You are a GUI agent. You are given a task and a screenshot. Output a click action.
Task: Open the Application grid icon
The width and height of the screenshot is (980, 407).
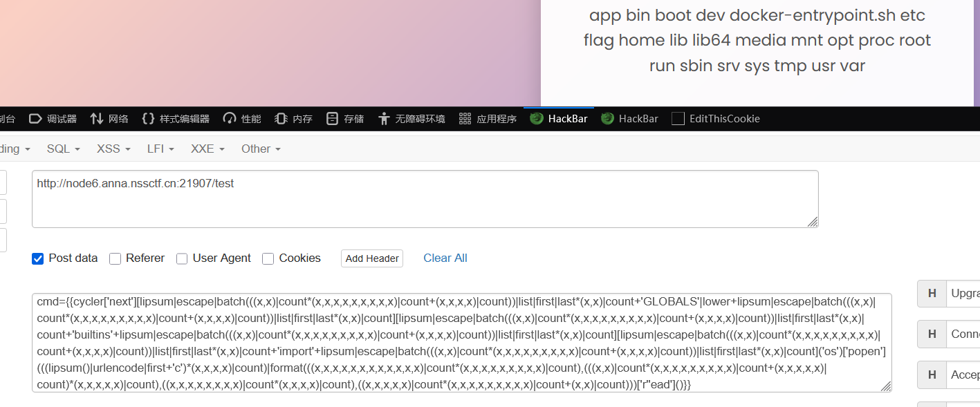[465, 119]
